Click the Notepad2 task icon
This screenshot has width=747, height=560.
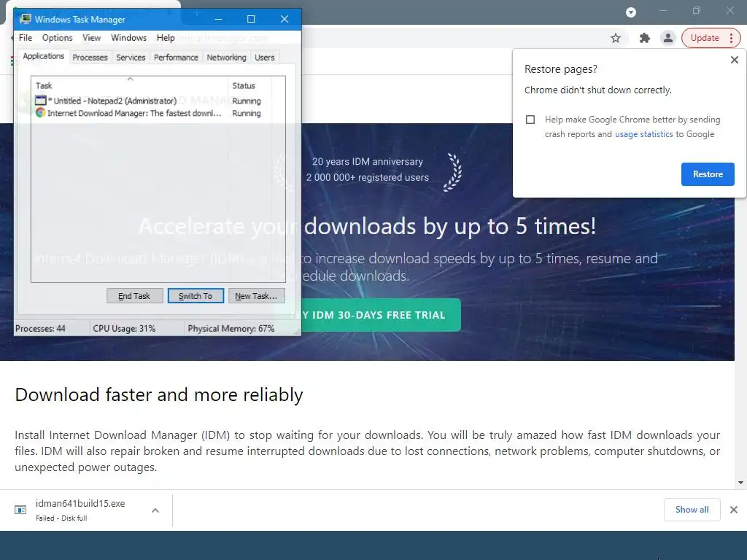point(41,101)
